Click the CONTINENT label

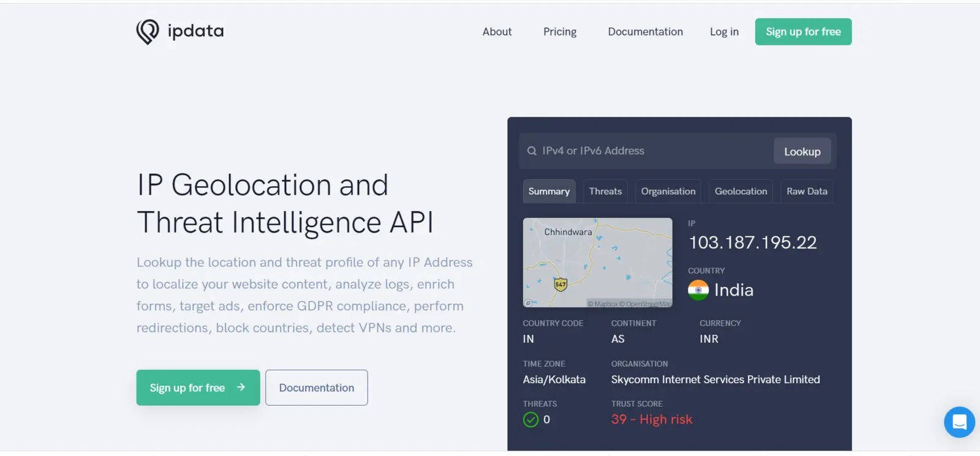point(633,323)
